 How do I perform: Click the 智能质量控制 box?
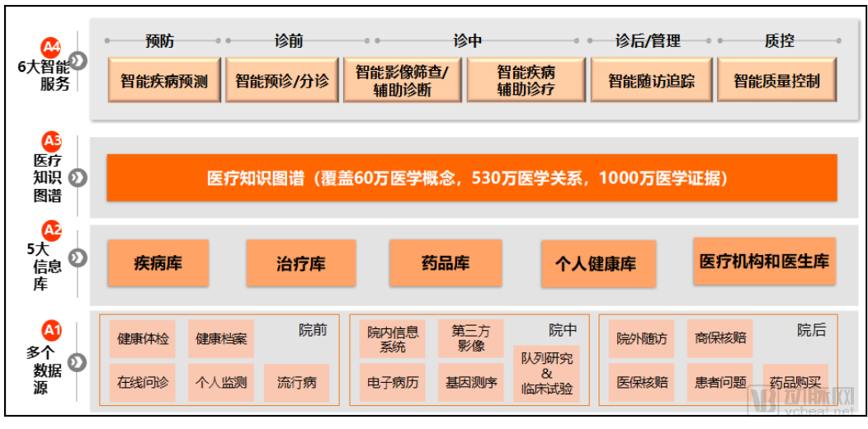coord(776,80)
